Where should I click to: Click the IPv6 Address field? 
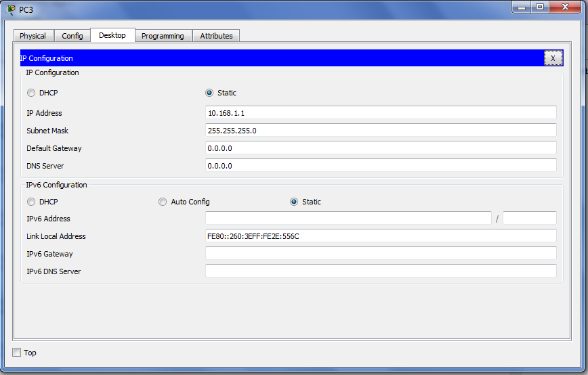click(348, 218)
